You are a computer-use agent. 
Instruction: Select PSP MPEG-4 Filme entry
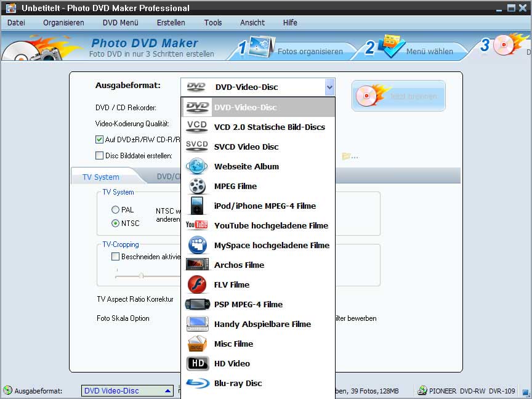[x=258, y=304]
